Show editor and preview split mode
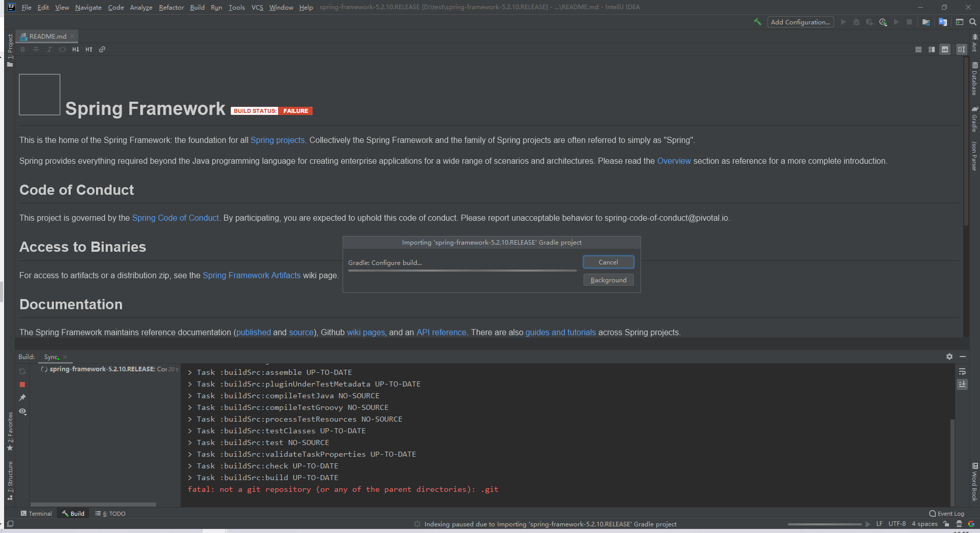The image size is (980, 533). (x=932, y=49)
